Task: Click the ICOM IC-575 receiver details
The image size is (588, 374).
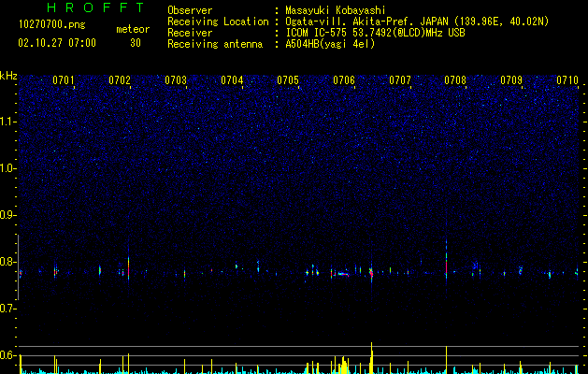Action: (x=375, y=33)
